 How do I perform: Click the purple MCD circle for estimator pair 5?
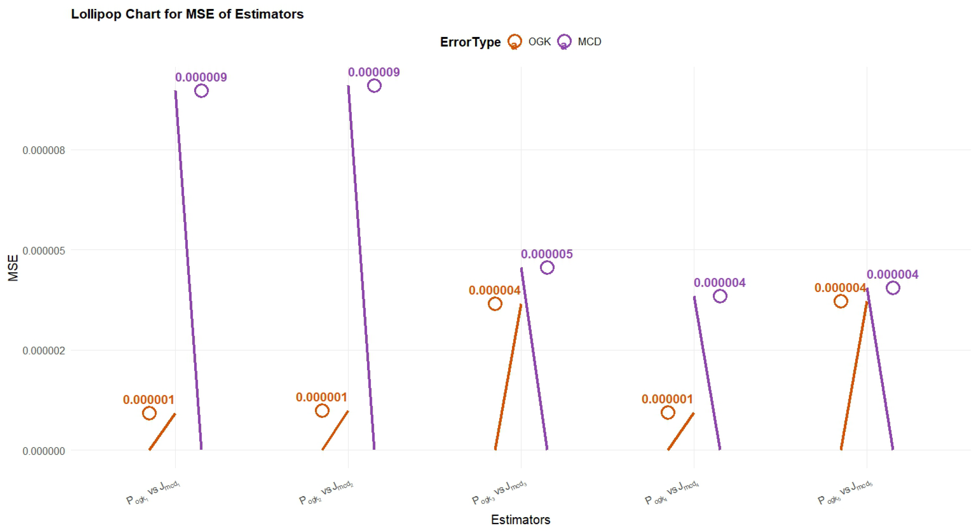tap(893, 288)
